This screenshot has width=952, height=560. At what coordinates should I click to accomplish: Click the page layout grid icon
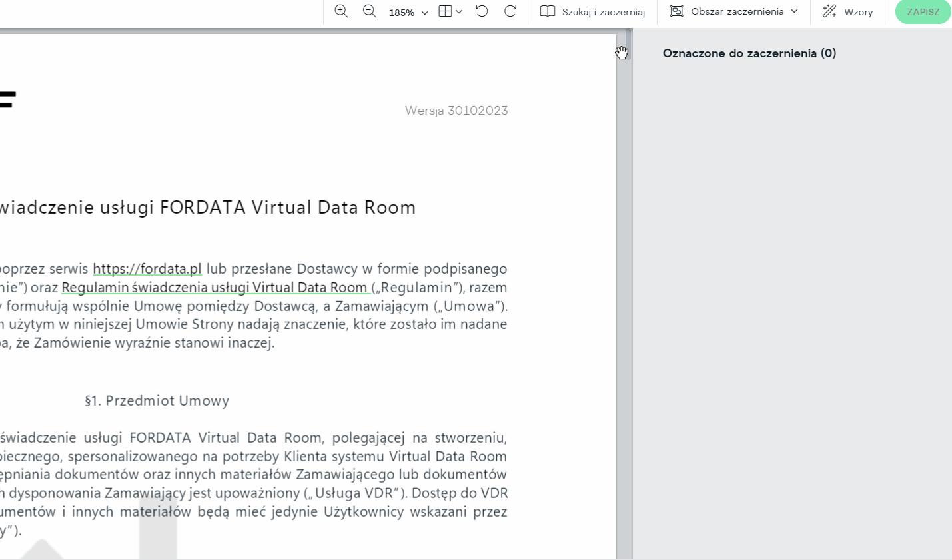tap(445, 11)
